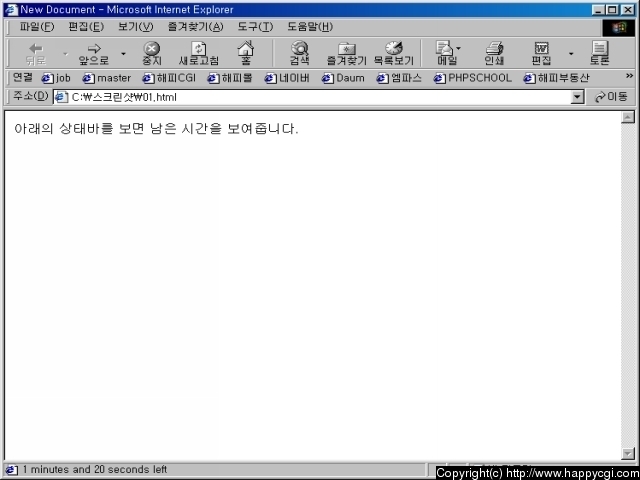This screenshot has width=640, height=480.
Task: Refresh the page with 새로고침 button
Action: pyautogui.click(x=199, y=54)
